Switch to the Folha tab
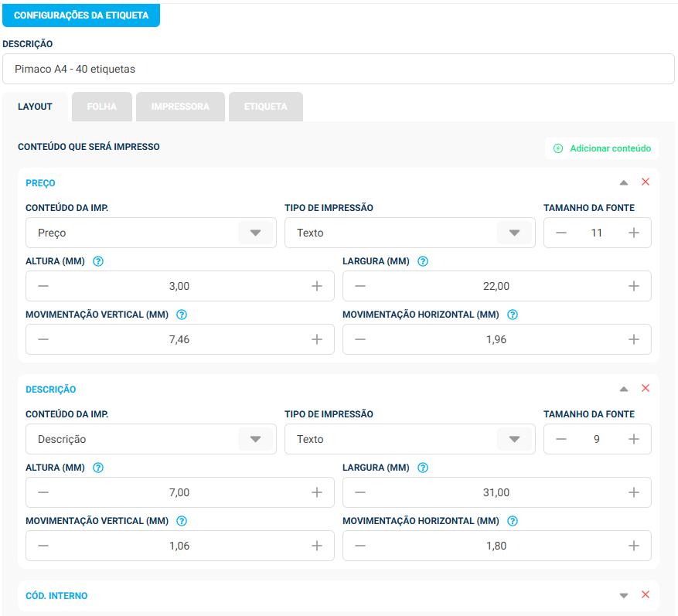The width and height of the screenshot is (678, 616). click(x=102, y=107)
